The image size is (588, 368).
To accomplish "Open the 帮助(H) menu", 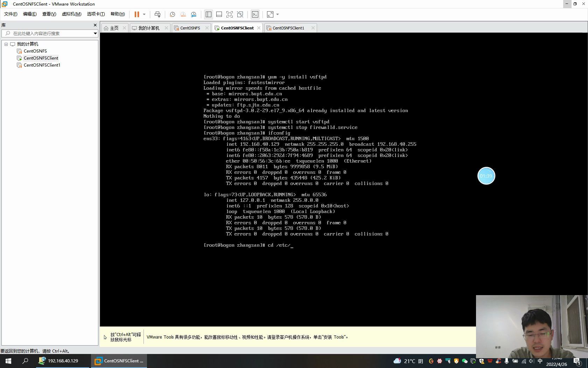I will (x=118, y=14).
